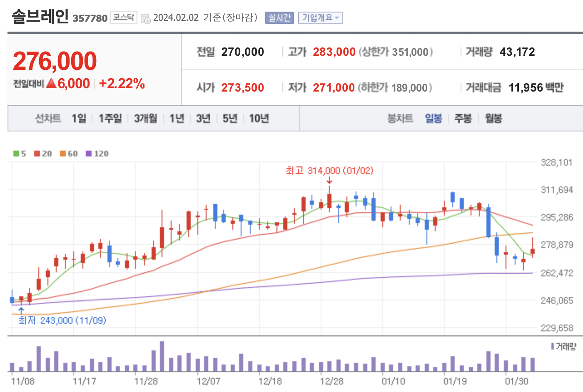Click the 최저 243,000 (11/09) label
The height and width of the screenshot is (392, 583).
click(x=62, y=320)
